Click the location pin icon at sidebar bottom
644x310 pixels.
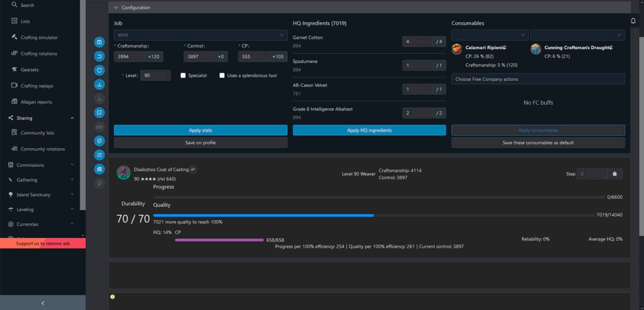(99, 183)
